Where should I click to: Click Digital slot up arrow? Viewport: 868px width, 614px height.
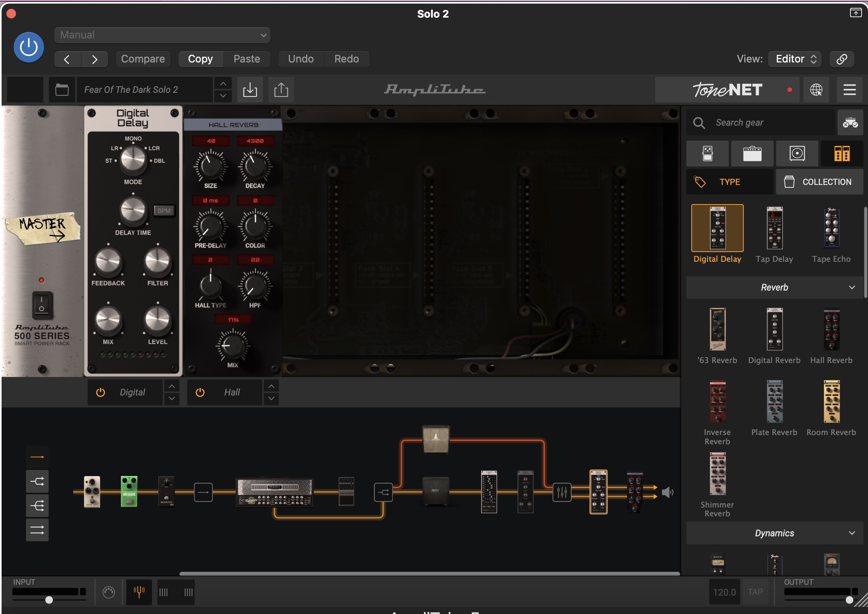[172, 386]
